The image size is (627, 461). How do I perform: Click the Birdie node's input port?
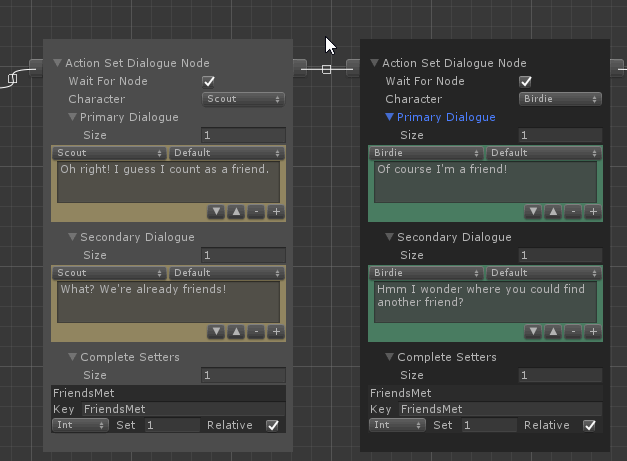353,68
